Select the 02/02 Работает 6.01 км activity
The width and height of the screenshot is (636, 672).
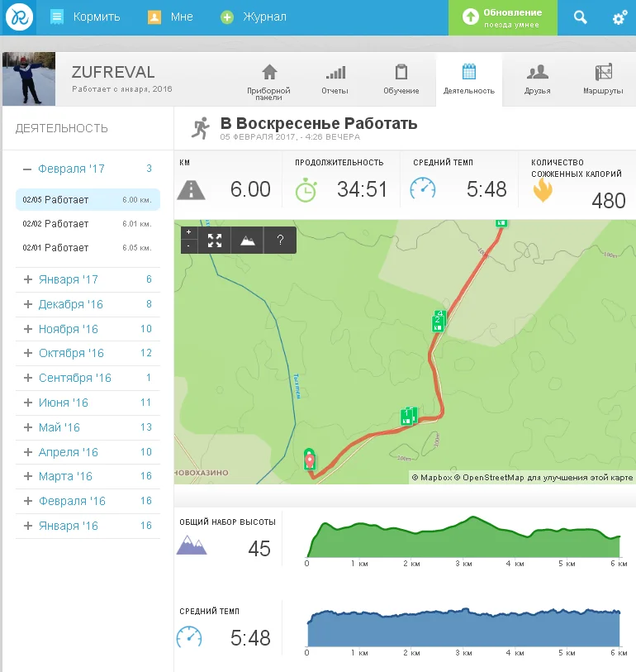coord(88,224)
